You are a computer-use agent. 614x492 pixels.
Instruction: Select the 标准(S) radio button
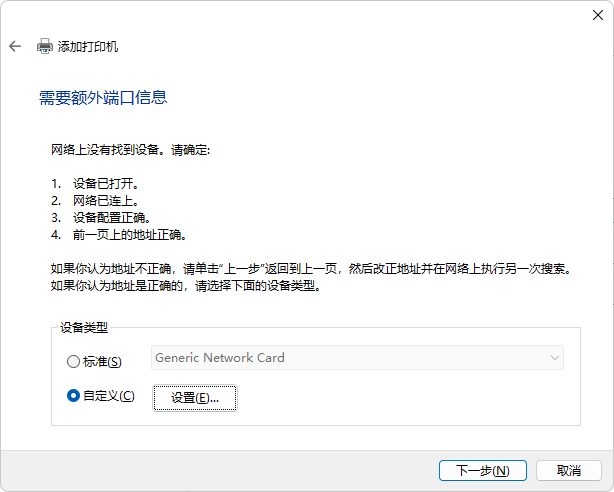(x=73, y=361)
